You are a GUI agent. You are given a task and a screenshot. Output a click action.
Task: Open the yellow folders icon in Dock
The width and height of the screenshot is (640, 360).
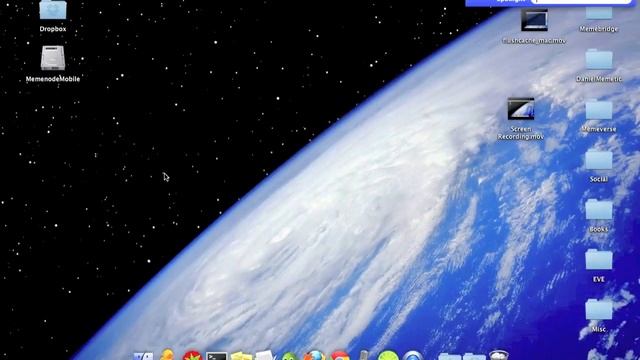(x=241, y=356)
